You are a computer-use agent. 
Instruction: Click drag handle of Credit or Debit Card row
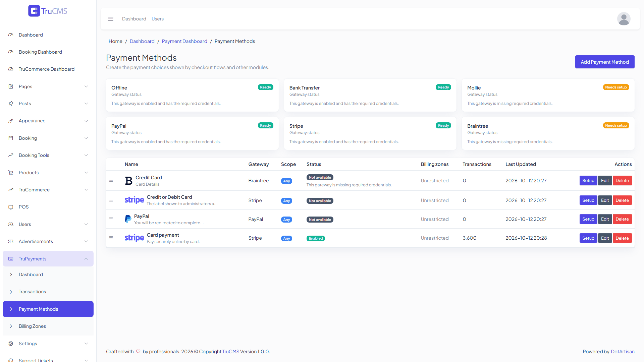[111, 200]
